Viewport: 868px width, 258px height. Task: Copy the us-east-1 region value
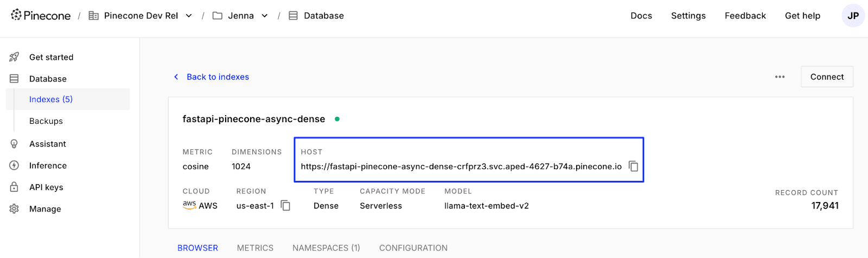point(285,205)
